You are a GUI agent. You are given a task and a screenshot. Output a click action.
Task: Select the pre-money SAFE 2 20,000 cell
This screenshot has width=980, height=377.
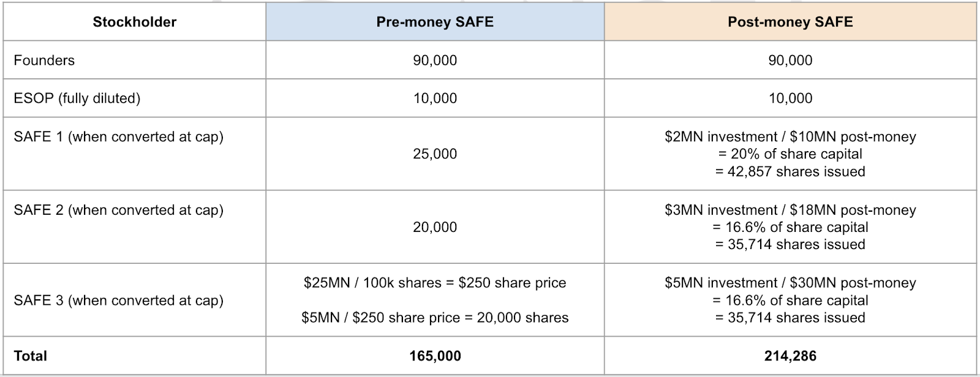435,227
